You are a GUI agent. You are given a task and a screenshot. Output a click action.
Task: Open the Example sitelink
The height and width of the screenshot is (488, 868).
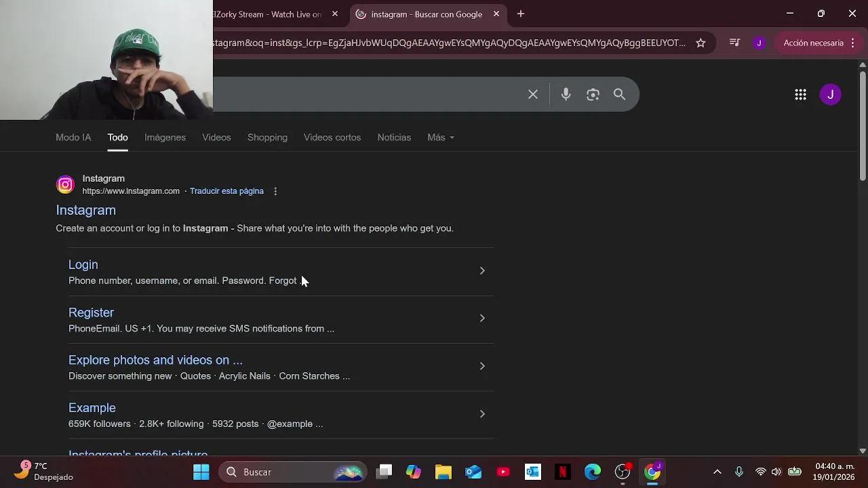pyautogui.click(x=92, y=408)
